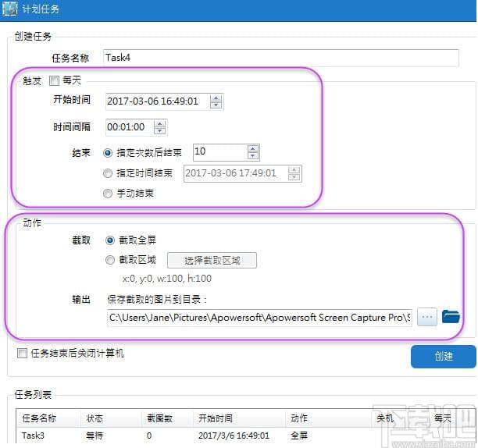Decrease end time 17:49:01 spinner
The image size is (478, 448).
coord(294,177)
